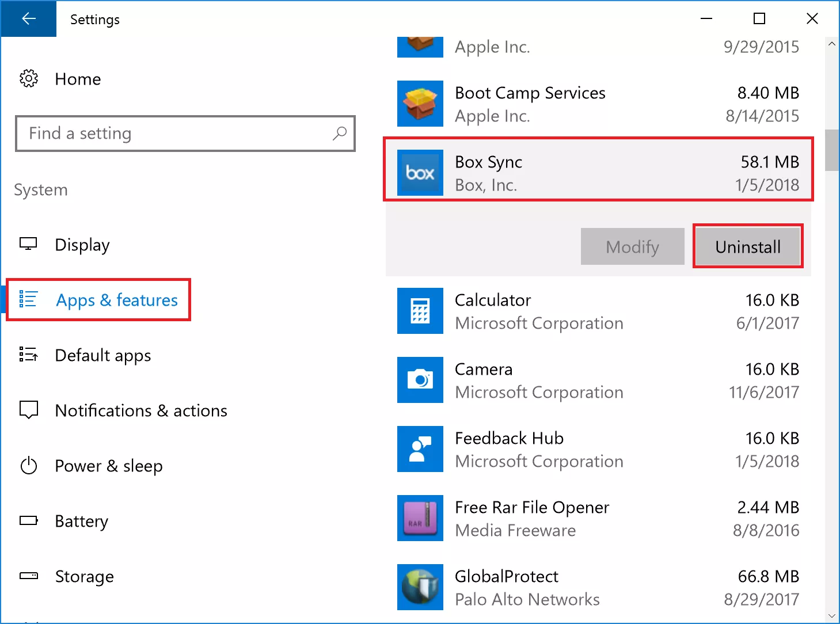Click the Free Rar File Opener icon

pos(420,518)
